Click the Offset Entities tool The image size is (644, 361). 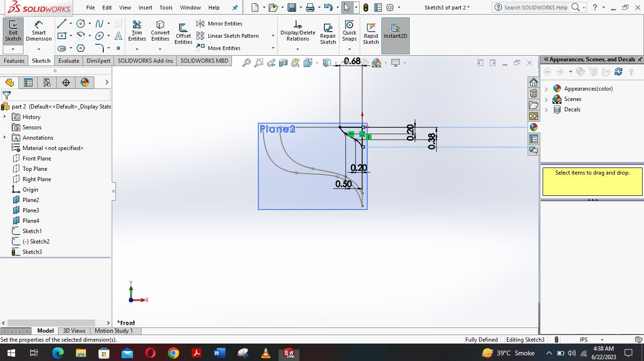tap(183, 33)
